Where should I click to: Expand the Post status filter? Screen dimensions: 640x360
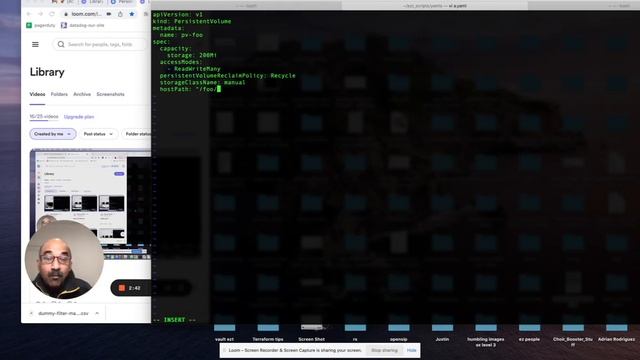tap(98, 134)
